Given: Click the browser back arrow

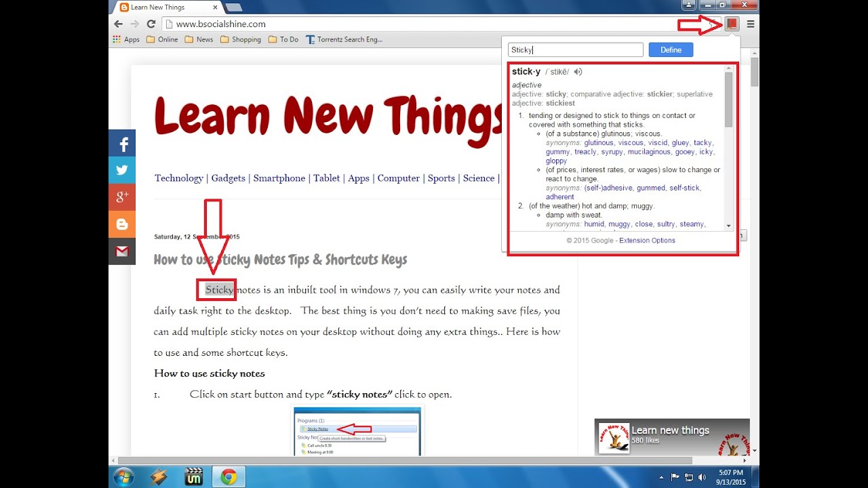Looking at the screenshot, I should pos(119,24).
